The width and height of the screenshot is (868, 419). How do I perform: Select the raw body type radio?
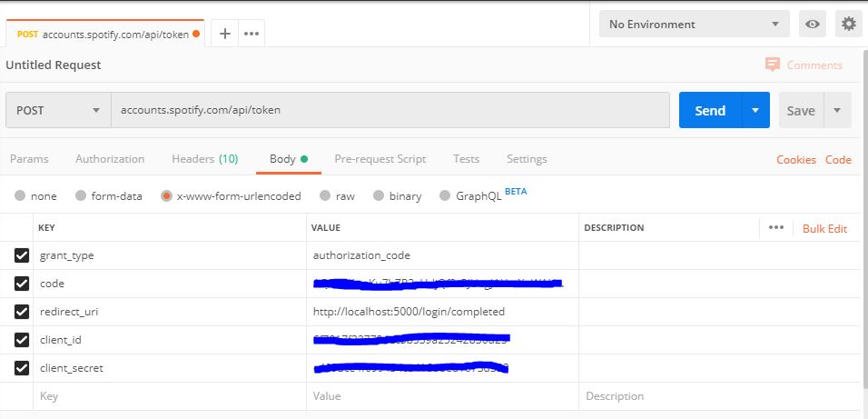[325, 195]
